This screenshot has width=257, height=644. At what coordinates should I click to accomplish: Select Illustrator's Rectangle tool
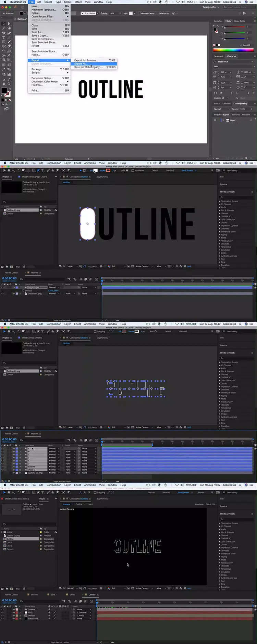tap(4, 42)
